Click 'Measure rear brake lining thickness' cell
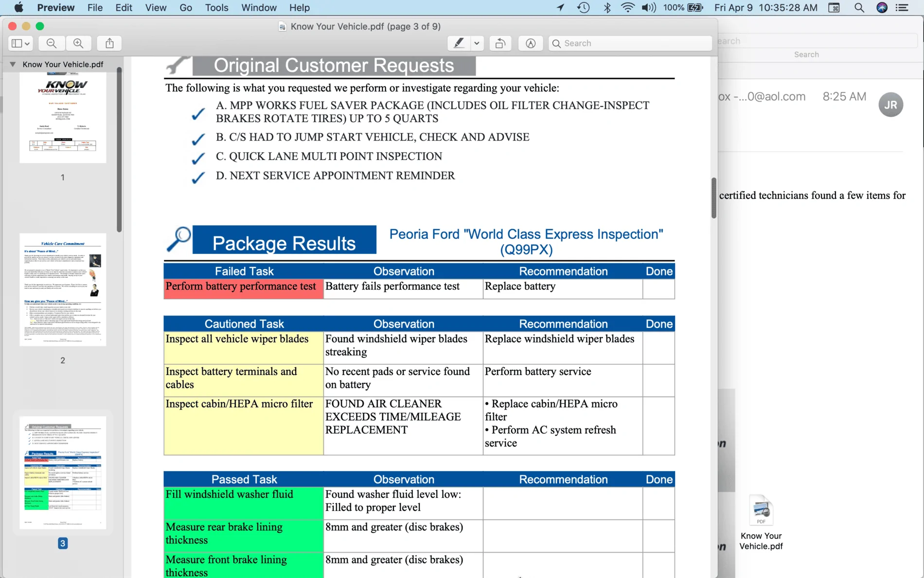The image size is (924, 578). click(244, 536)
